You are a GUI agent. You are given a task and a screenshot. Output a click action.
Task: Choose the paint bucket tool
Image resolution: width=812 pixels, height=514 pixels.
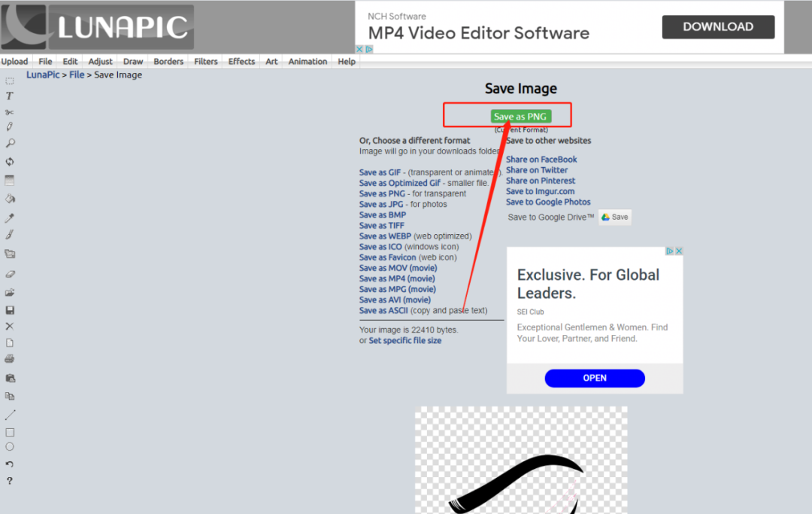point(9,199)
